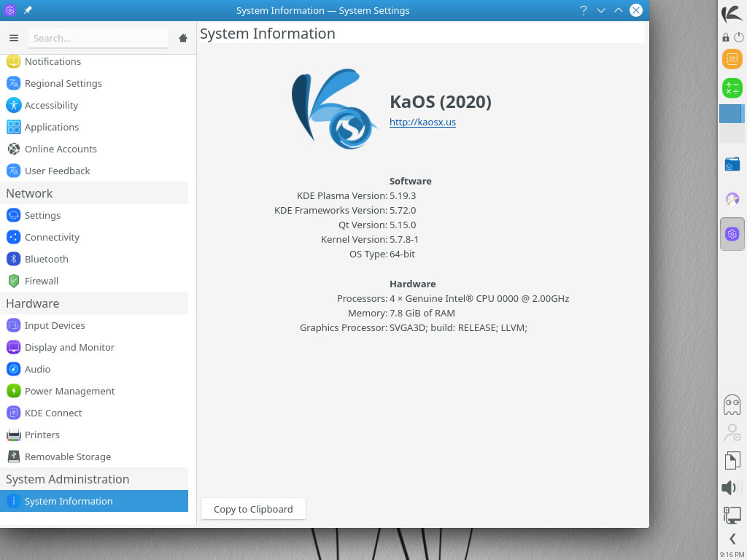Viewport: 747px width, 560px height.
Task: Close the System Settings window
Action: (636, 10)
